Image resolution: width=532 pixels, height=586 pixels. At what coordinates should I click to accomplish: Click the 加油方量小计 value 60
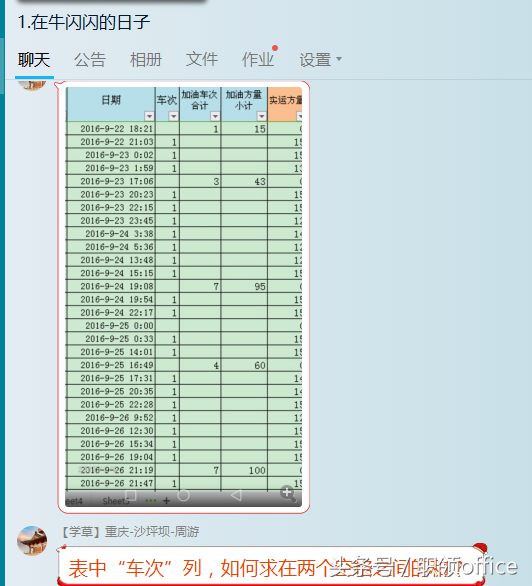(244, 365)
